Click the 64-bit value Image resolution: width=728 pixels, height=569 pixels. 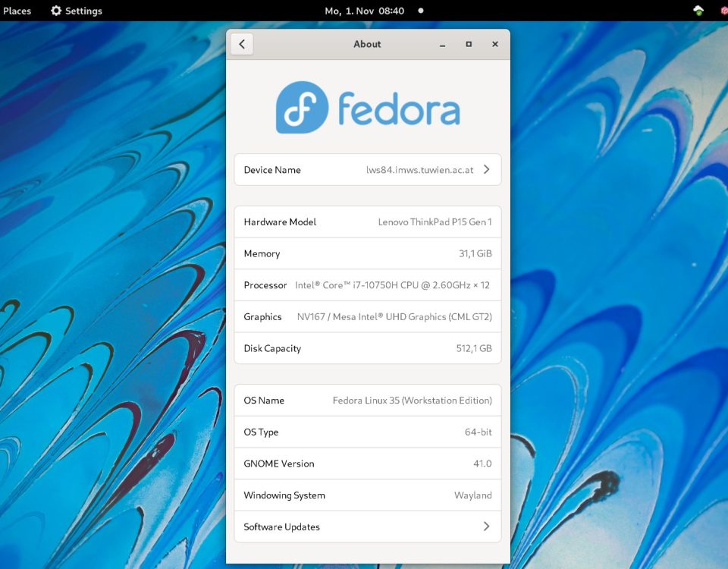[479, 432]
